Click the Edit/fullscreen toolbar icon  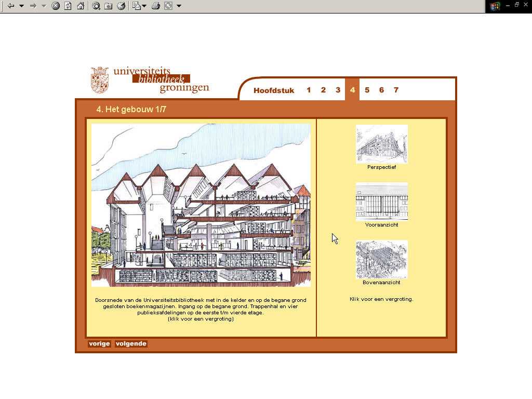[x=168, y=6]
